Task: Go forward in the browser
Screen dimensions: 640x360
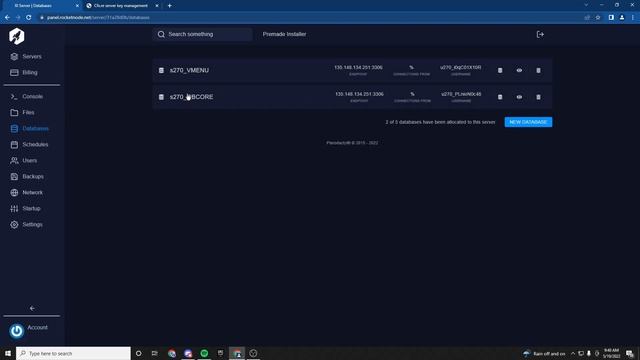Action: [18, 18]
